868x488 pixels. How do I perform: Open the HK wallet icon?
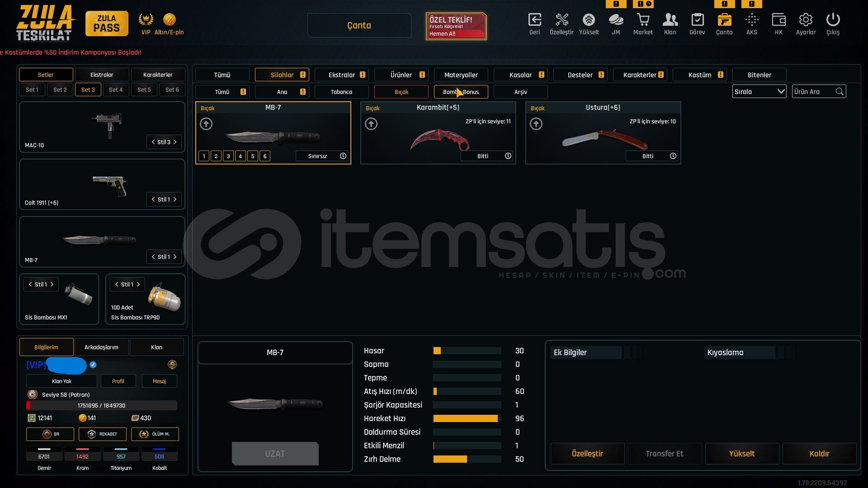778,20
